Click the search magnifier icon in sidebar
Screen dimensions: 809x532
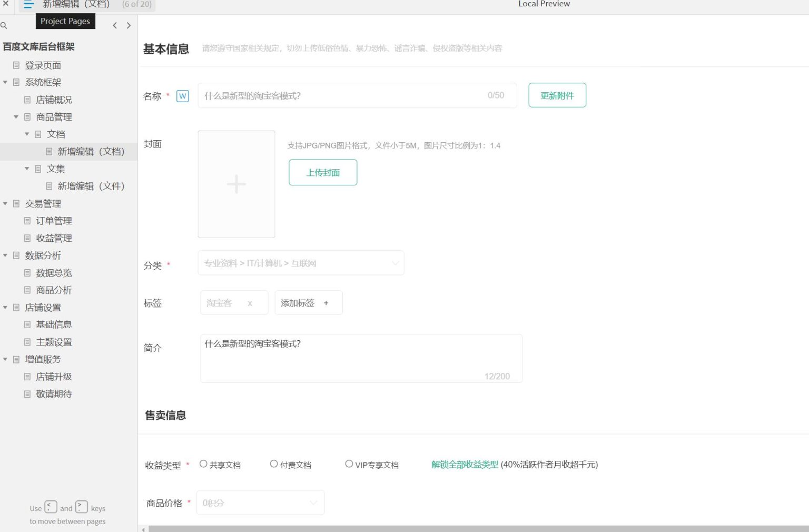(4, 25)
